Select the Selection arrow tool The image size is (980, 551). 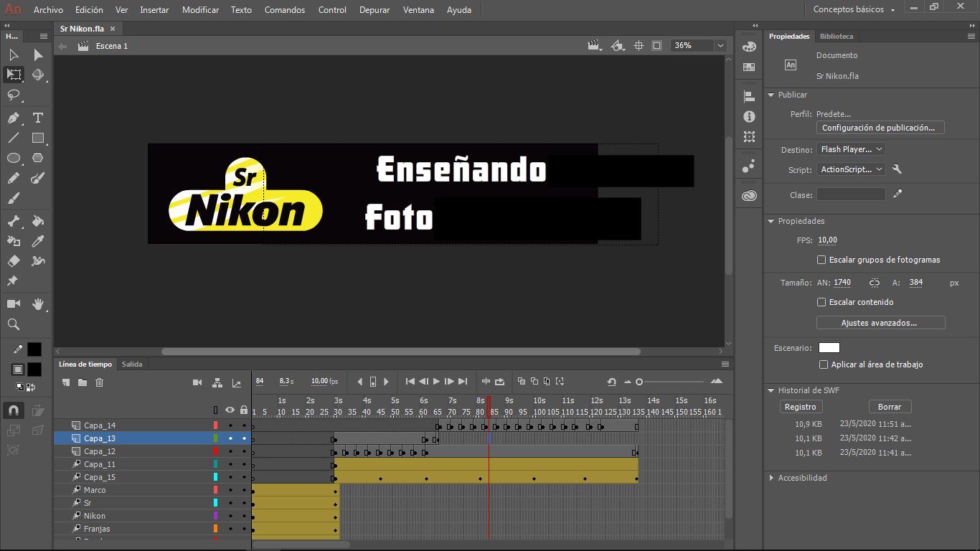(13, 55)
